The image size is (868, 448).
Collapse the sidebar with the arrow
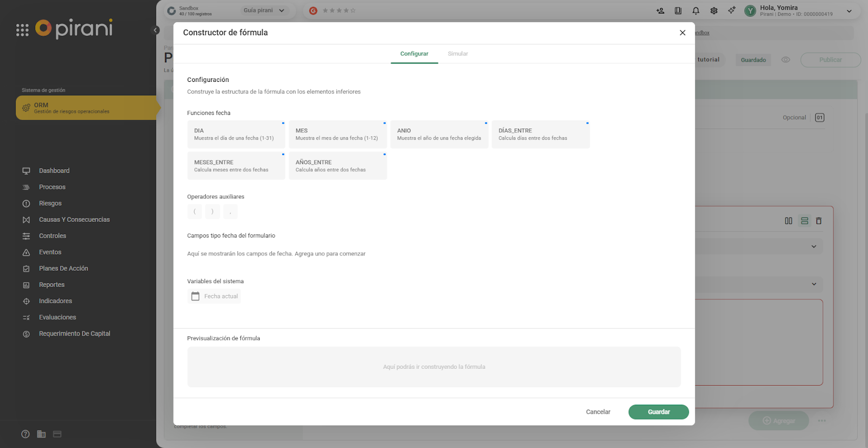(x=156, y=30)
